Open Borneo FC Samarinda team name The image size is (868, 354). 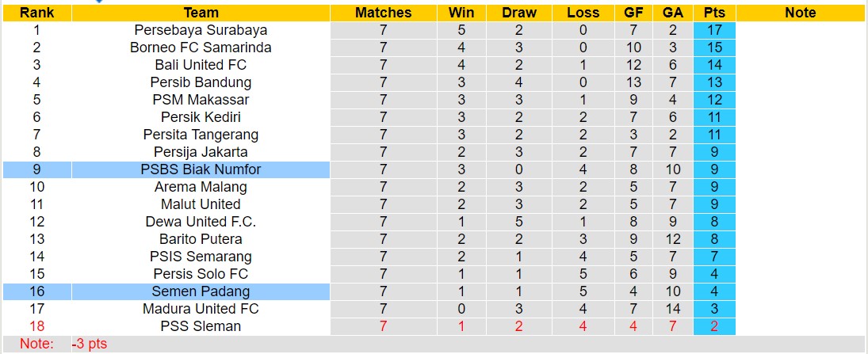click(x=201, y=48)
